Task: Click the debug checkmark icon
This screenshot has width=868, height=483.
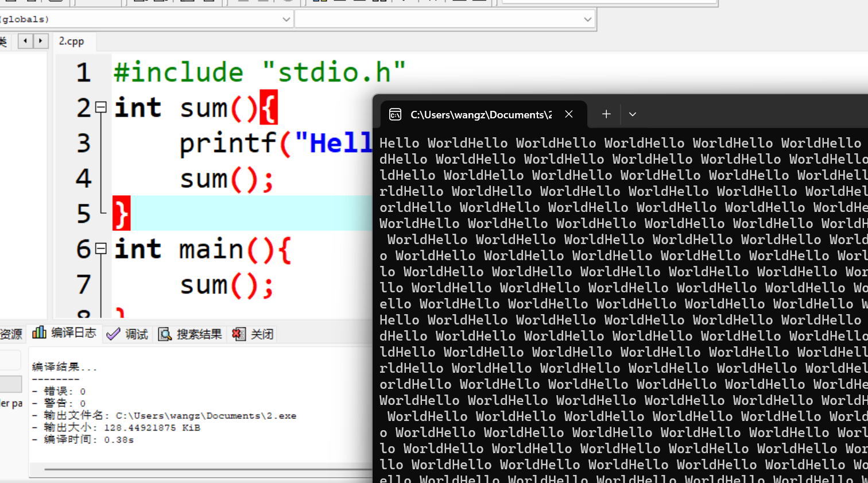Action: click(113, 334)
